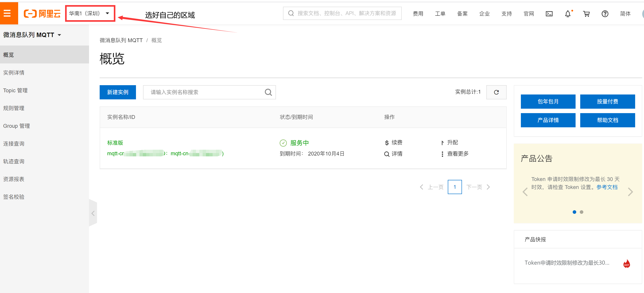
Task: Expand the 微消息队列 MQTT product dropdown
Action: (x=32, y=35)
